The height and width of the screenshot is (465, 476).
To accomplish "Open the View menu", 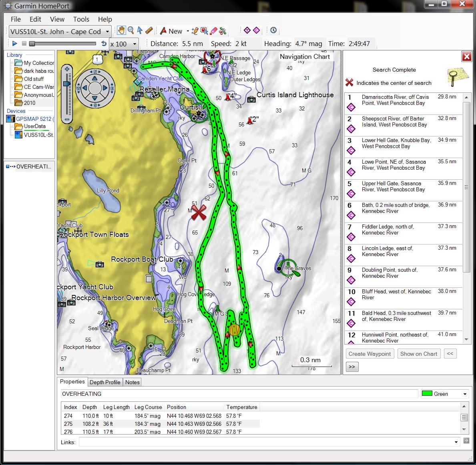I will 57,19.
